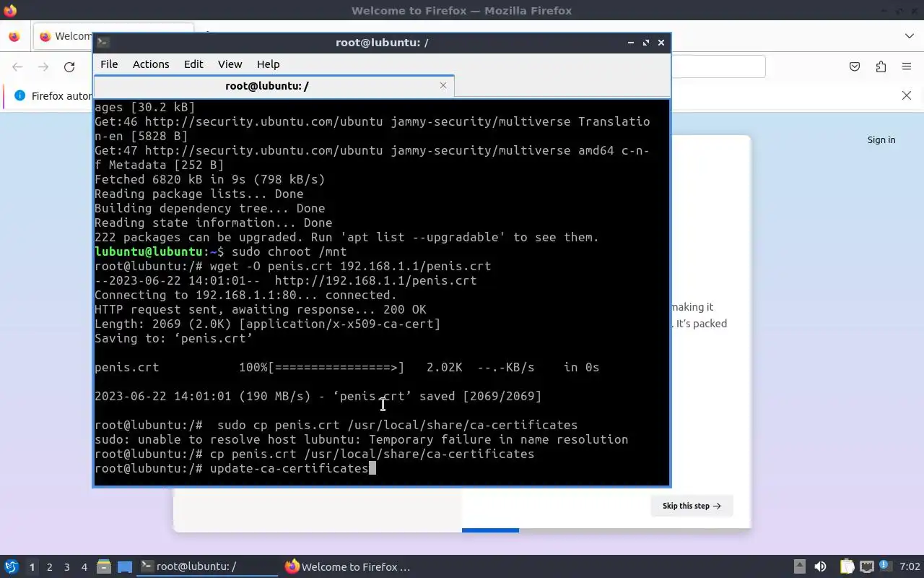
Task: Minimize the terminal window
Action: point(631,43)
